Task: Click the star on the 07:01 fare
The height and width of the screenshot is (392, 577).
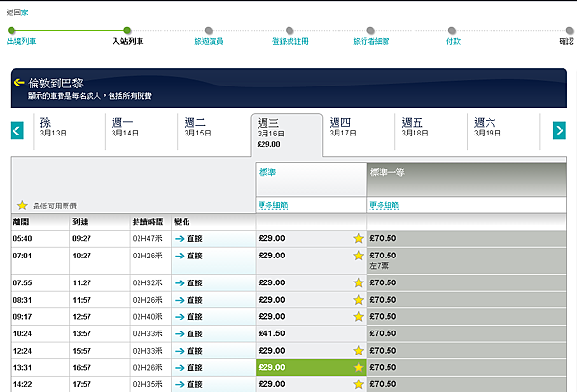Action: tap(358, 256)
